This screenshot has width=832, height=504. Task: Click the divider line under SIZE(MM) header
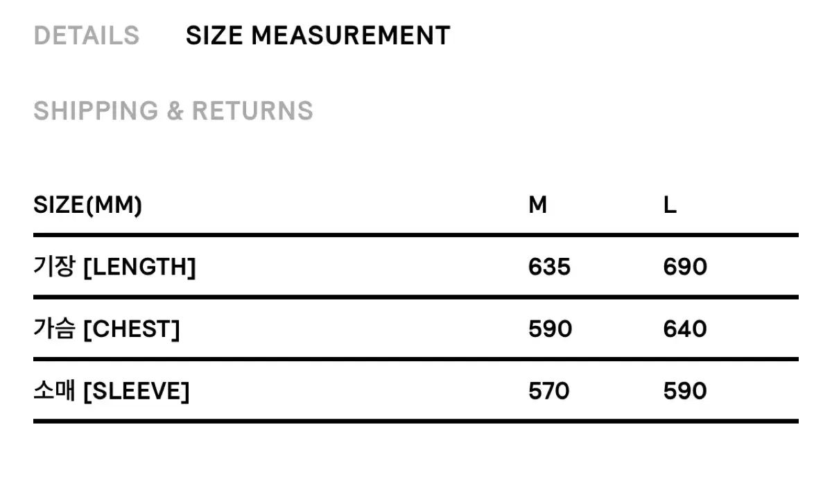click(416, 235)
